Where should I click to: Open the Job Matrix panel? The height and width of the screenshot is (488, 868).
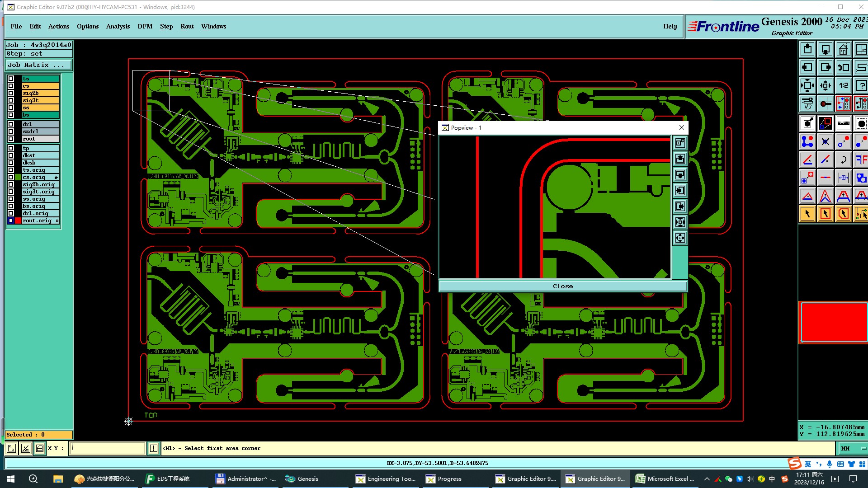(x=38, y=65)
